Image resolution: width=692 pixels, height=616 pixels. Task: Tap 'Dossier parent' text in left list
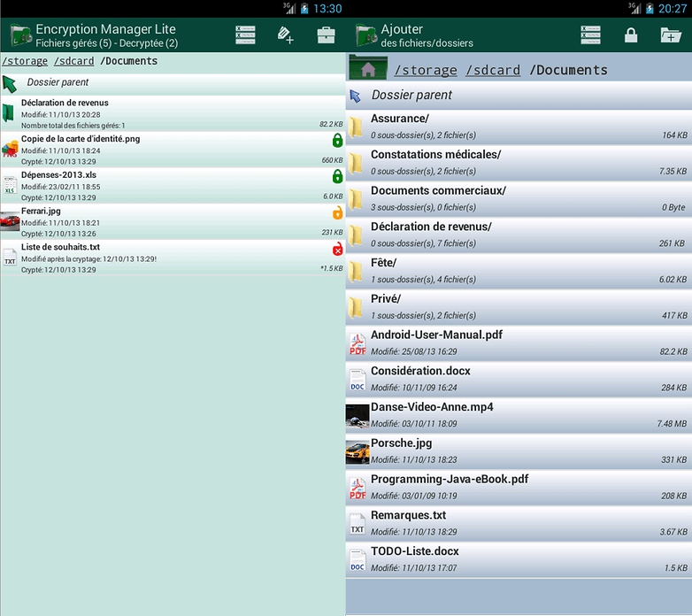58,82
